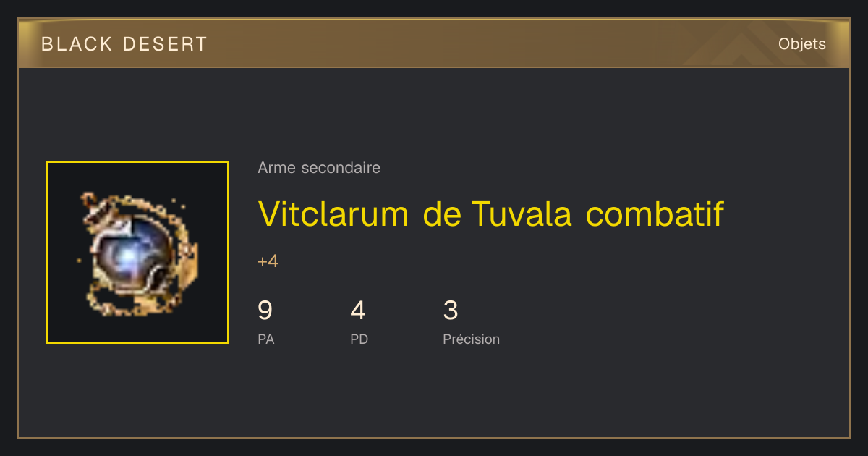The height and width of the screenshot is (456, 868).
Task: Click the PD stat label
Action: point(359,339)
